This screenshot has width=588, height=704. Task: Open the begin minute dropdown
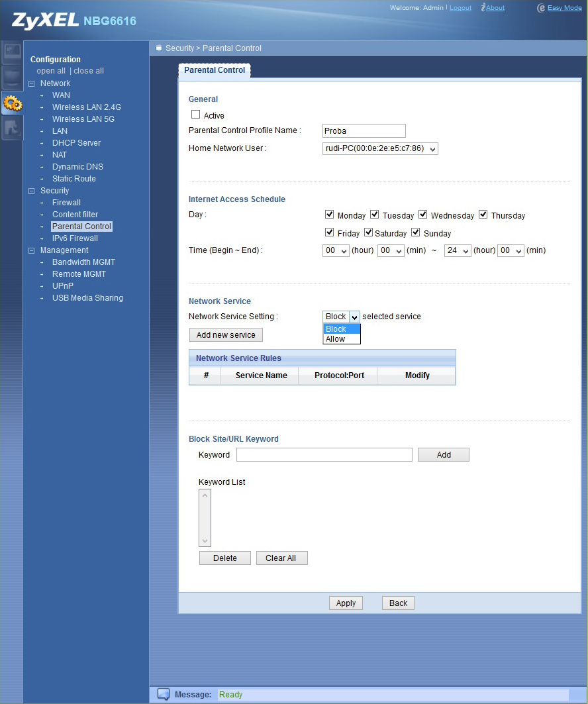391,250
